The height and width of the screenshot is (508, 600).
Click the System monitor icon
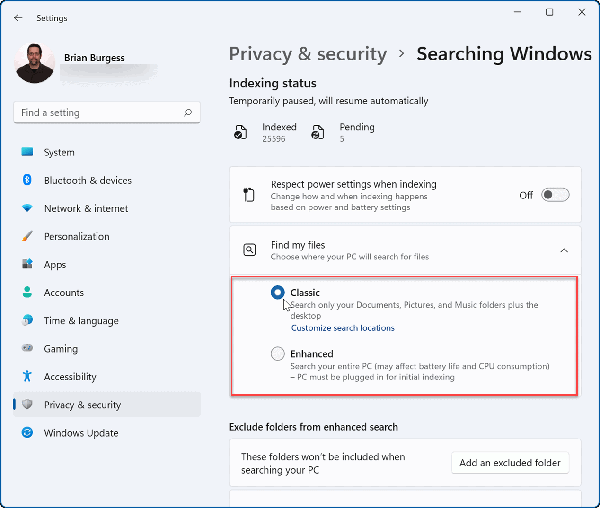(x=27, y=152)
